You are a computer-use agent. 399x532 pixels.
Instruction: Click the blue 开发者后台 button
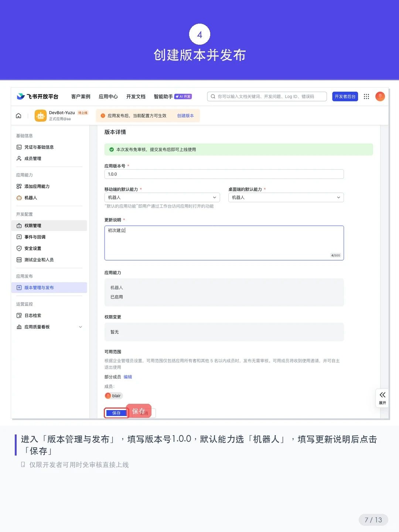(345, 96)
